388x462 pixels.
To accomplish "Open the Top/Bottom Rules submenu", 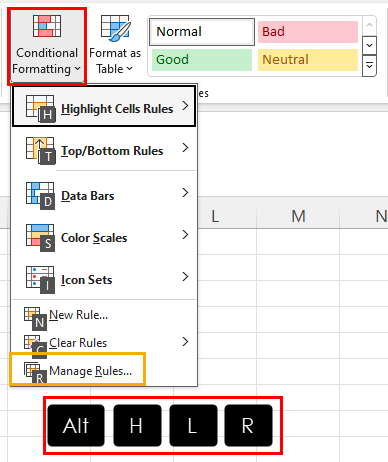I will (104, 150).
